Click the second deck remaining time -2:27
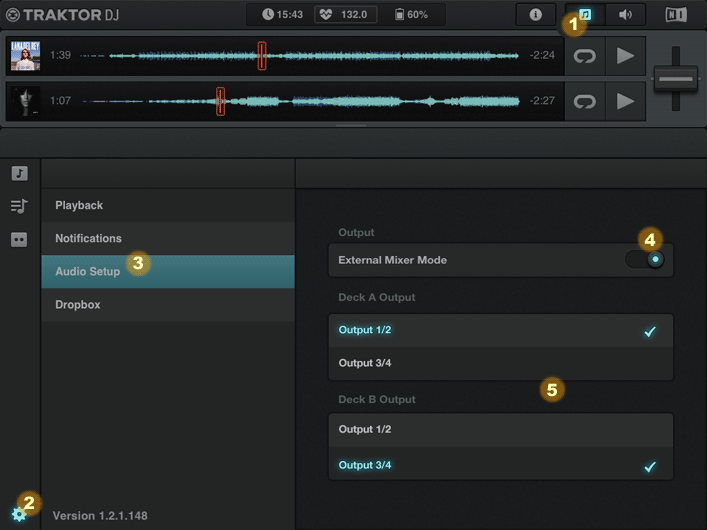This screenshot has height=530, width=707. coord(542,100)
